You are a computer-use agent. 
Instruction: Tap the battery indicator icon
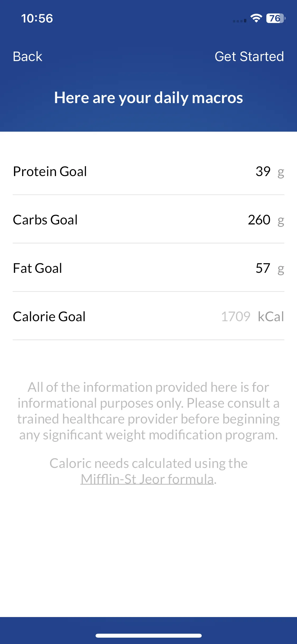point(276,18)
